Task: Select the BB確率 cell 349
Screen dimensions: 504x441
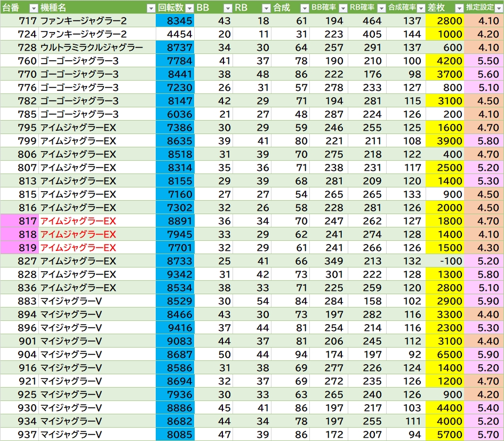Action: click(329, 261)
